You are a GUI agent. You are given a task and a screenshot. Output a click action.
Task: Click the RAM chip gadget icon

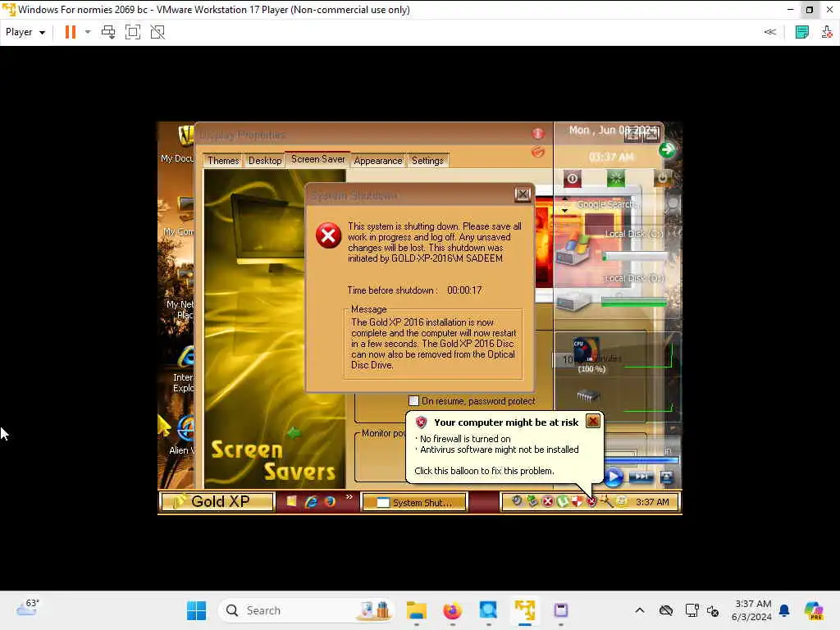click(588, 396)
